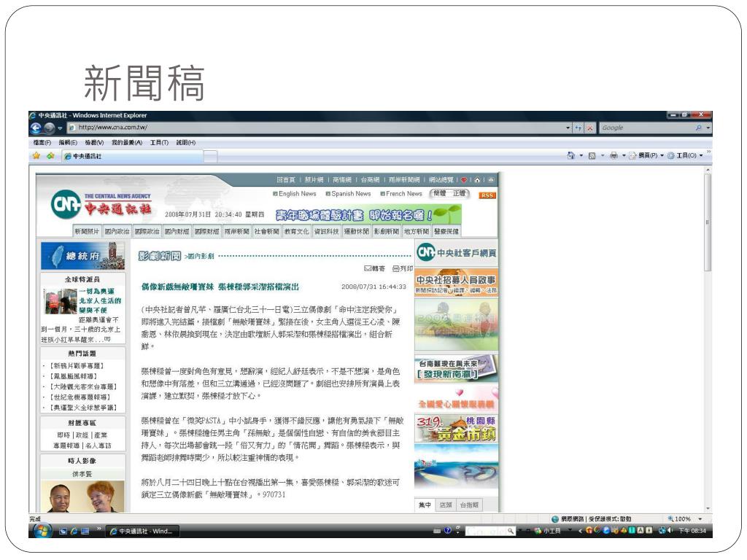The width and height of the screenshot is (747, 560).
Task: Select the 國內政治 navigation tab
Action: [x=117, y=231]
